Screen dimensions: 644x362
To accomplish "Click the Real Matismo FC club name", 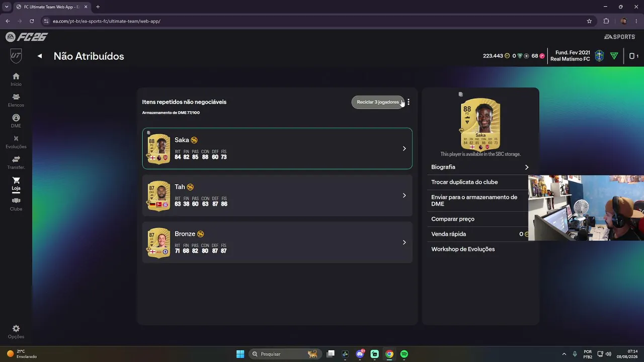I will [x=570, y=59].
